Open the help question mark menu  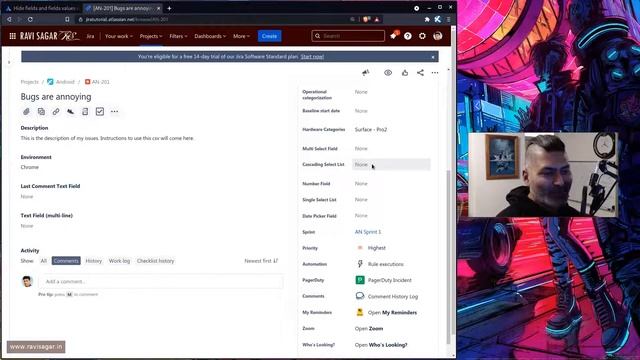pos(407,36)
